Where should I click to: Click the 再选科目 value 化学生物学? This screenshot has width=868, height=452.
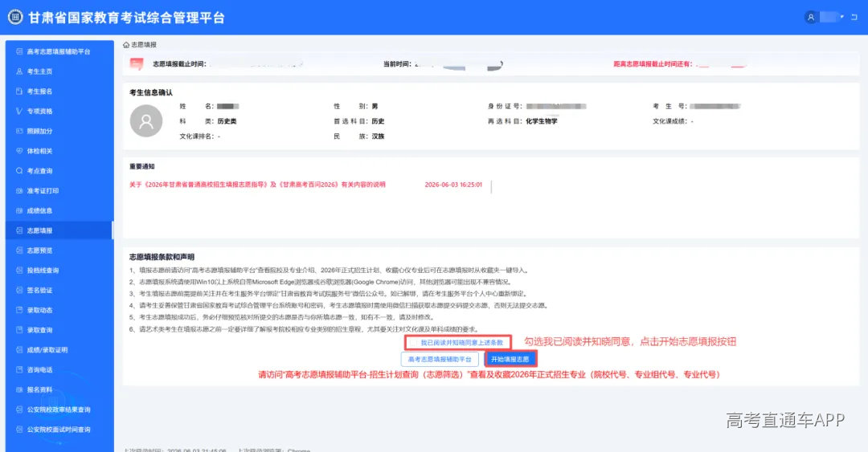[x=542, y=121]
